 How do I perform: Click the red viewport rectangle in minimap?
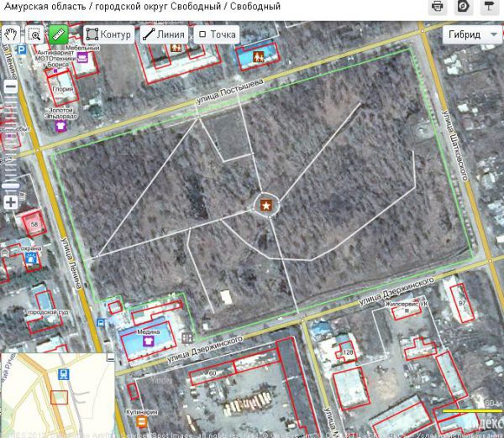(x=59, y=397)
